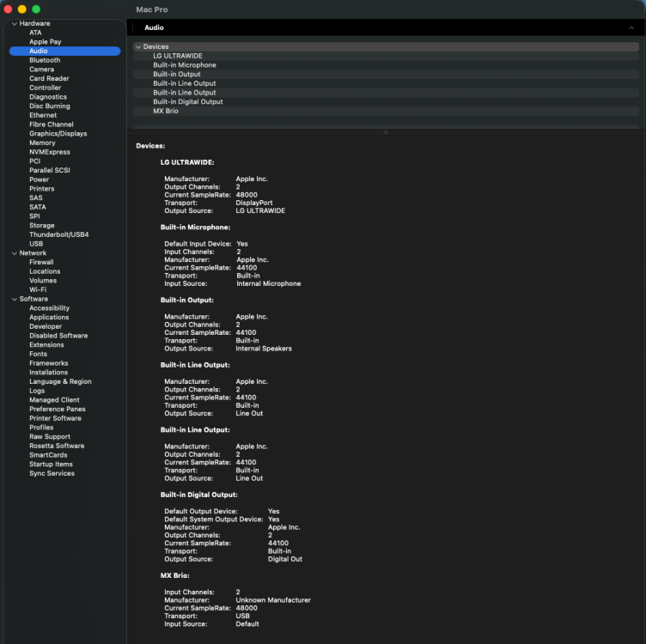The width and height of the screenshot is (646, 644).
Task: Open Printers hardware entry
Action: 41,189
